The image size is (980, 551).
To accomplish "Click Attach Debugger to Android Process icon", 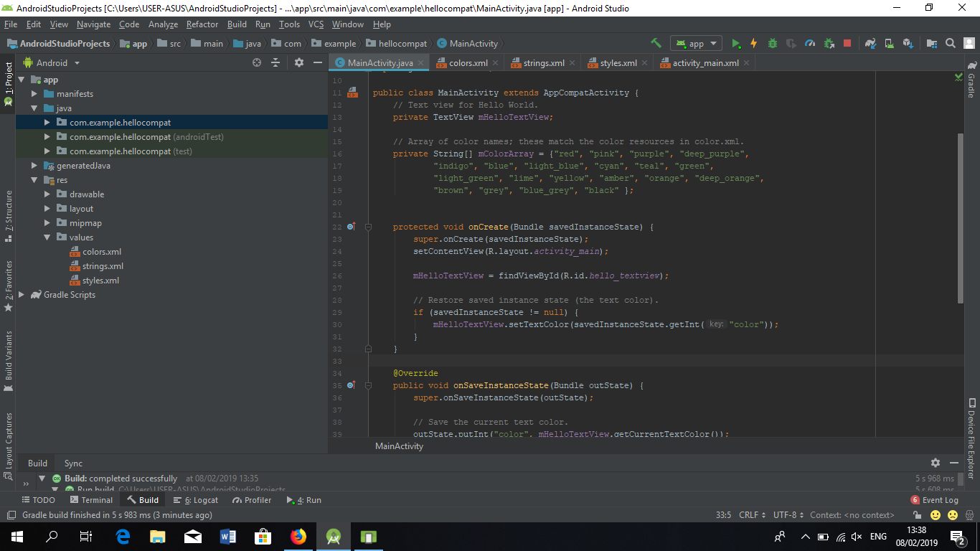I will pyautogui.click(x=829, y=43).
